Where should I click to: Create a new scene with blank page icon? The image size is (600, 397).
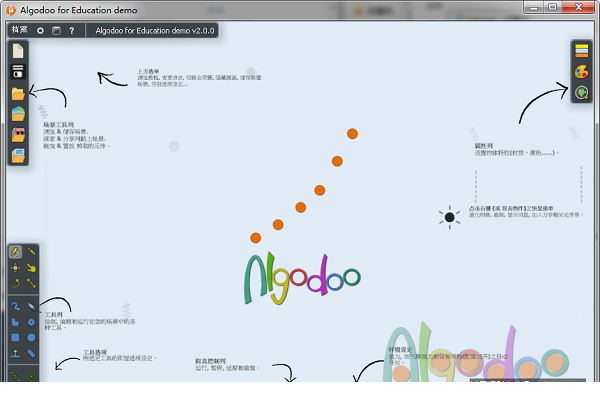18,51
